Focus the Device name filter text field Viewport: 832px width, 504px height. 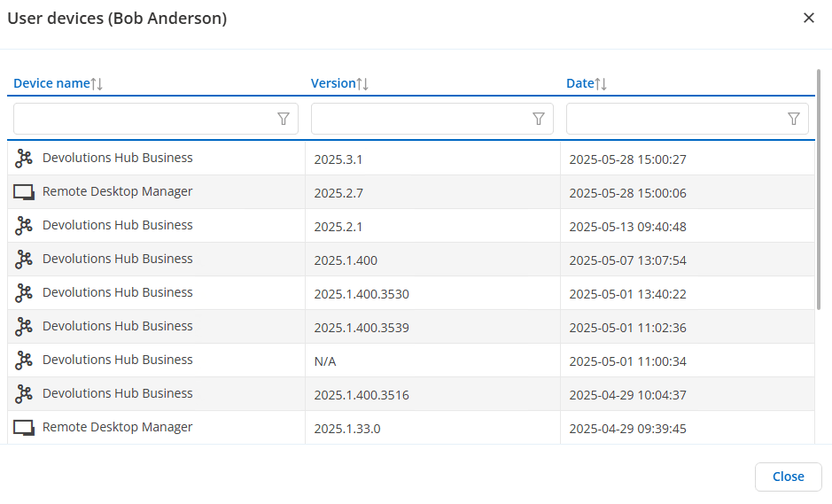(x=142, y=119)
